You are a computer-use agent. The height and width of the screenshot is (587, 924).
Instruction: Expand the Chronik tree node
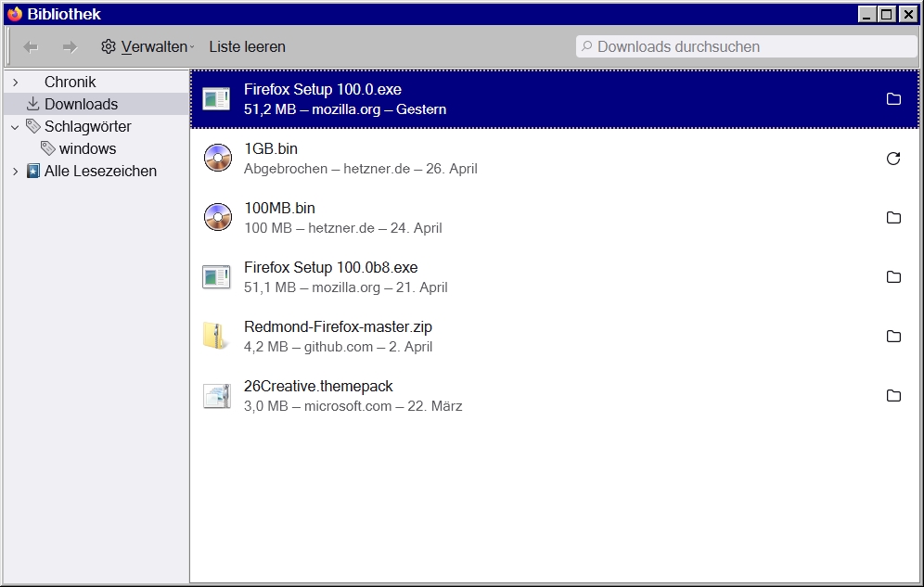coord(16,83)
